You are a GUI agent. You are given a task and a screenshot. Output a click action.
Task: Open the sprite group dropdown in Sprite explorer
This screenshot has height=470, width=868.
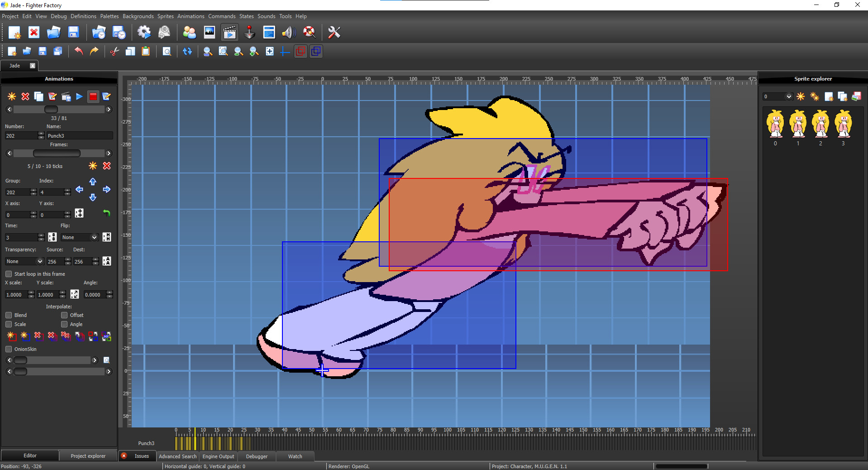[789, 96]
